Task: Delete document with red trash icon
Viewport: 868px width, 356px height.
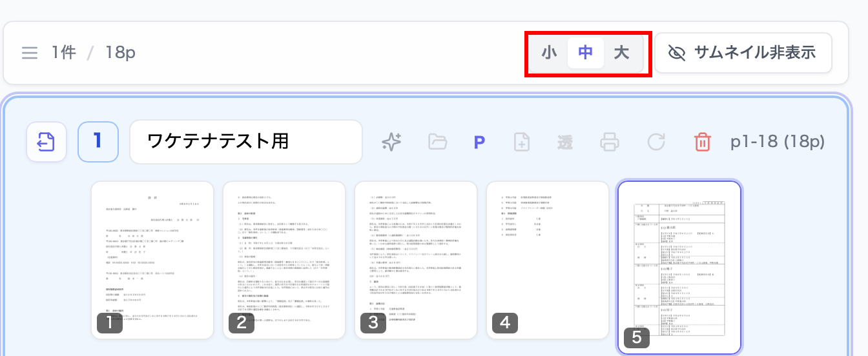Action: pos(703,142)
